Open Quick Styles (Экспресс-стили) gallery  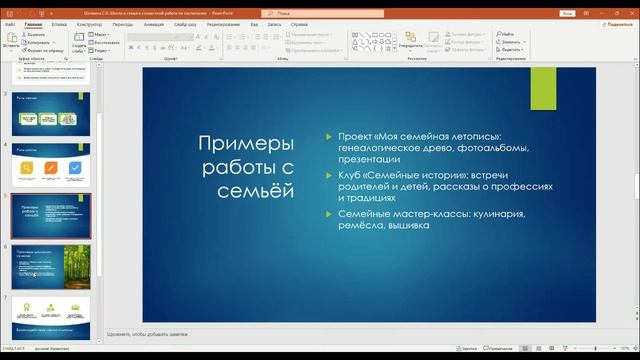point(433,42)
